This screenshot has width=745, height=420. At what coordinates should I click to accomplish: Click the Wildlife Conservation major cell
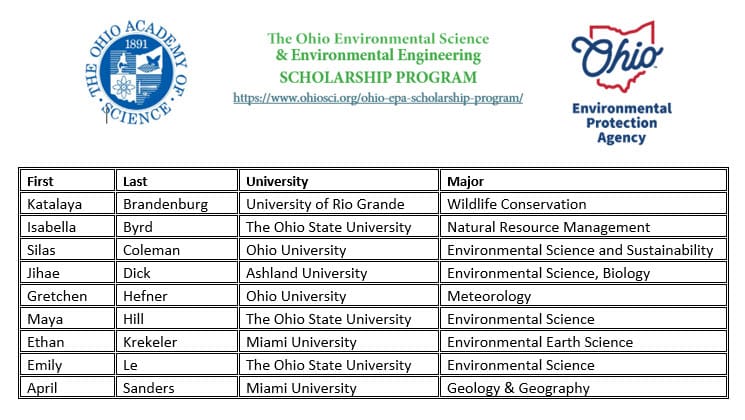pos(583,204)
